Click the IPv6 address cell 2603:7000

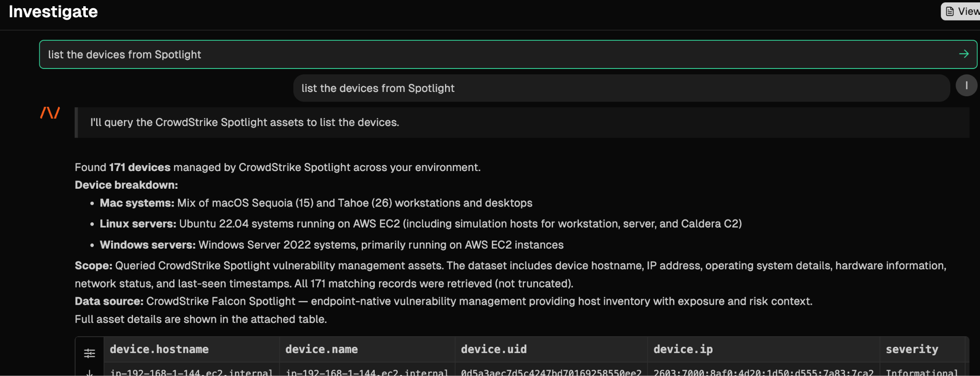pyautogui.click(x=764, y=372)
